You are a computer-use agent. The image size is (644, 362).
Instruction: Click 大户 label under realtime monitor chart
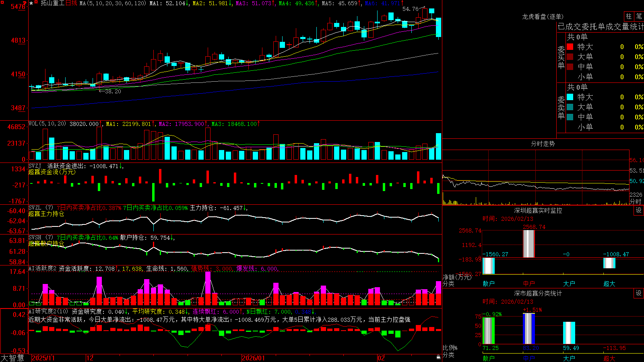click(569, 284)
